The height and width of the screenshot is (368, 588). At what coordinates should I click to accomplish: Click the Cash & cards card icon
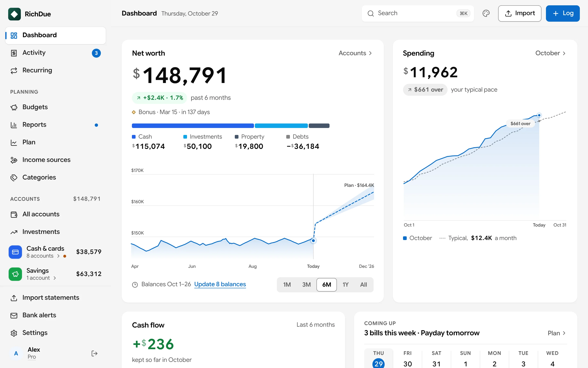coord(15,252)
